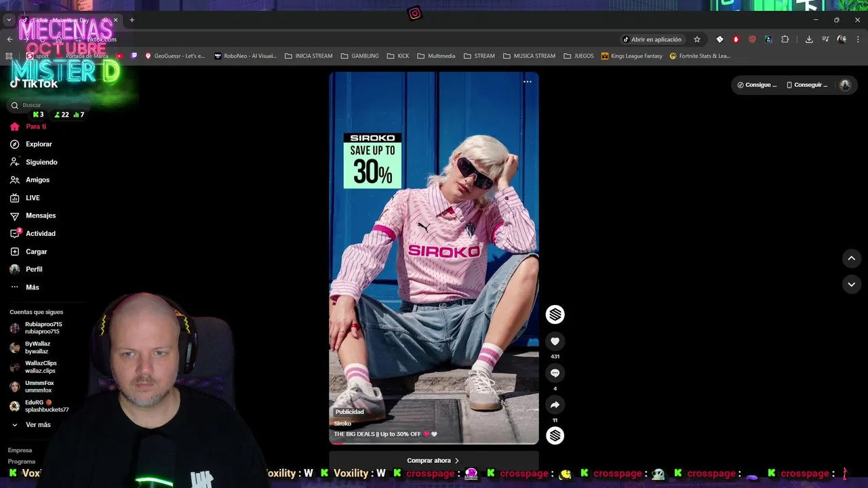Screen dimensions: 868x488
Task: Open Empresa footer link
Action: click(x=20, y=450)
